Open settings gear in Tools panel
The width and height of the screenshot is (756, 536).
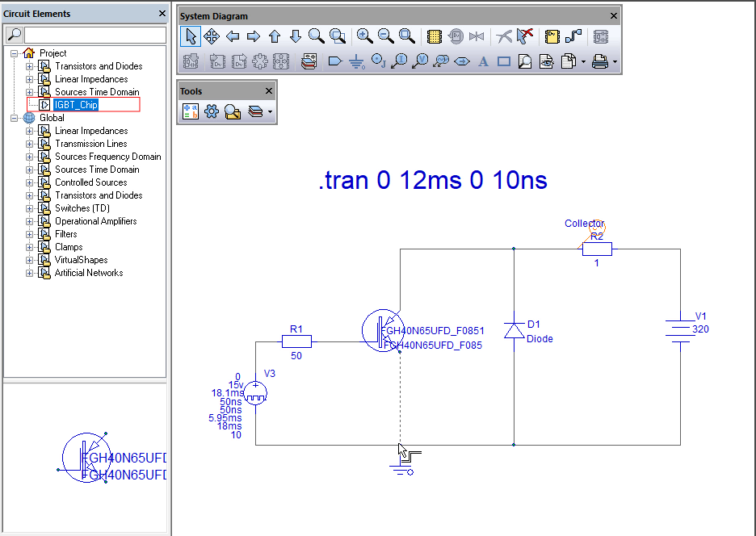(212, 112)
